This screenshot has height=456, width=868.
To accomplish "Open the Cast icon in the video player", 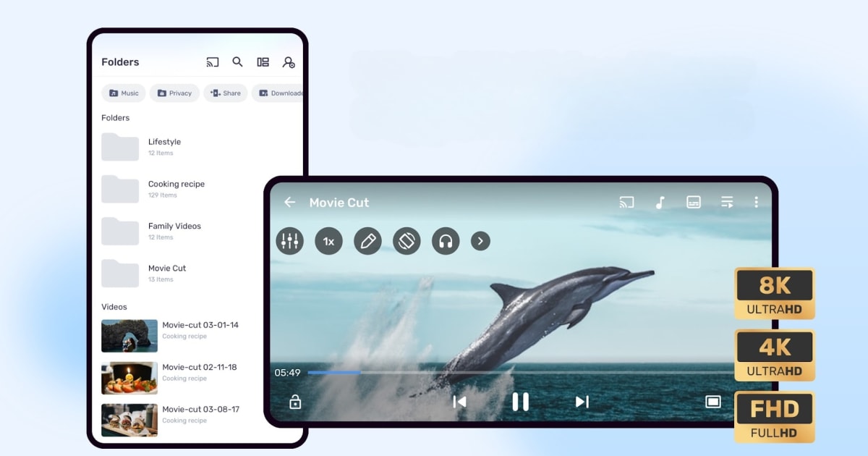I will [x=626, y=202].
